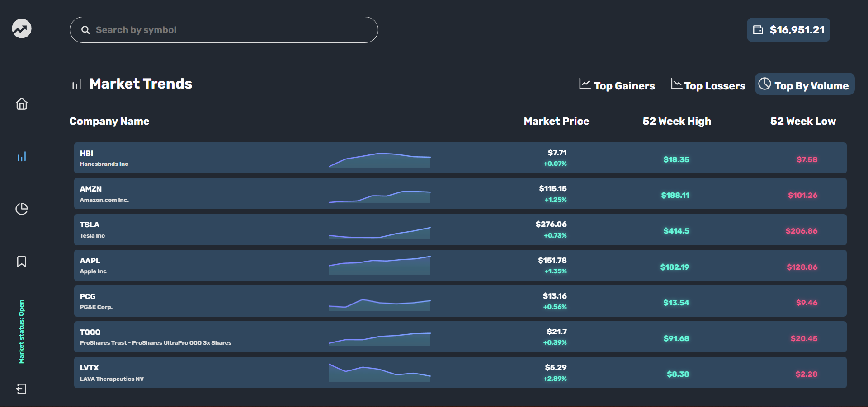Click the TQQQ price trend sparkline

(379, 339)
